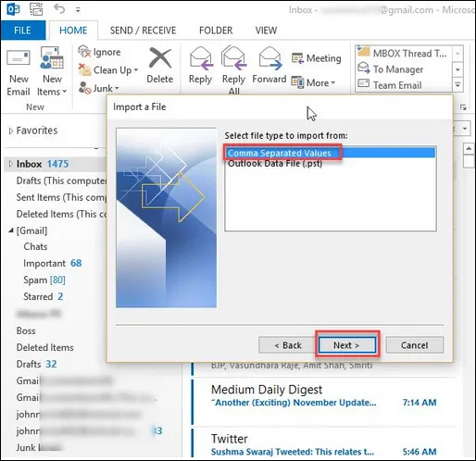Switch to the VIEW tab

point(266,31)
